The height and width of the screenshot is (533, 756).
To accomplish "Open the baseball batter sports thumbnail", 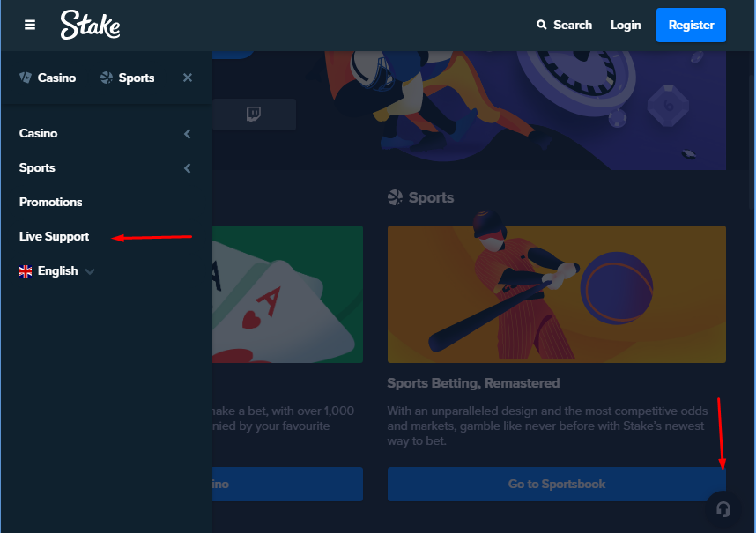I will coord(556,294).
